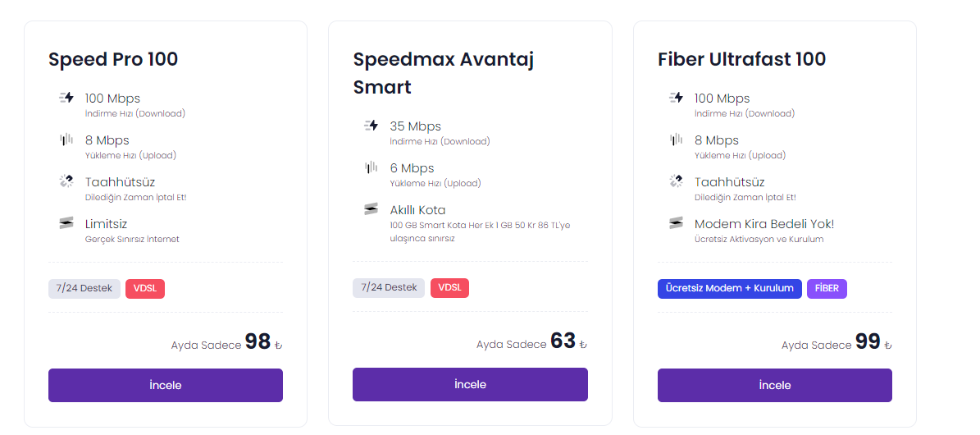980x435 pixels.
Task: Click upload speed icon in Speed Pro 100
Action: (66, 140)
